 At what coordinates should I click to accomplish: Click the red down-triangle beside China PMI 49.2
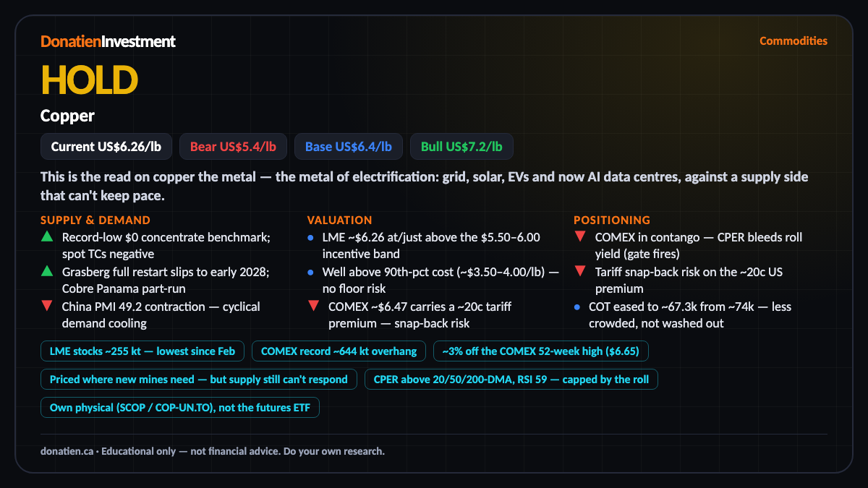(46, 306)
